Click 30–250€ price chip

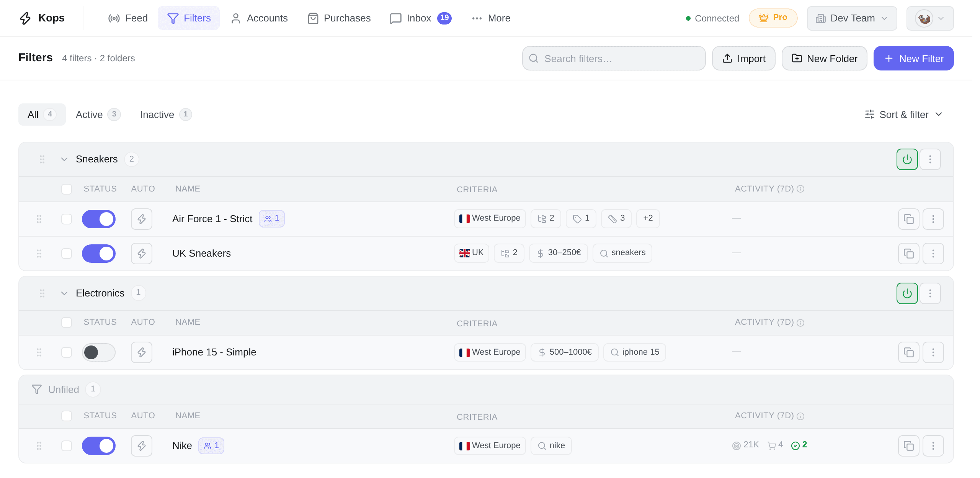tap(559, 253)
